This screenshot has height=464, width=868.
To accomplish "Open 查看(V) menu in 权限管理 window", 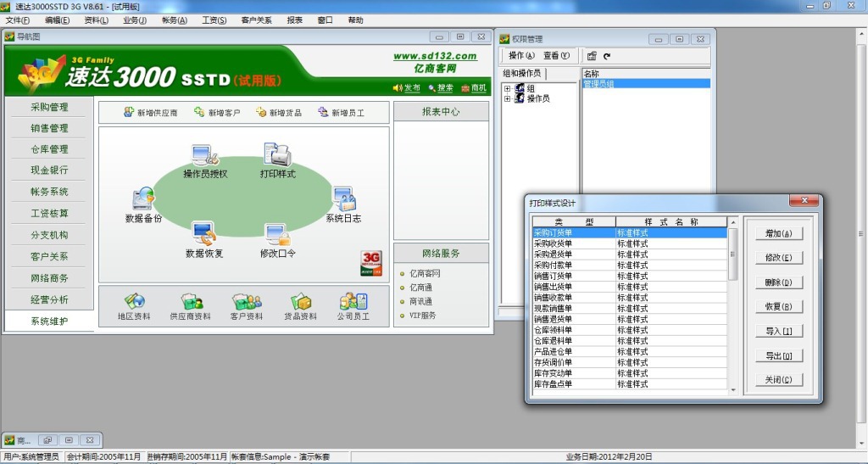I will (x=556, y=55).
